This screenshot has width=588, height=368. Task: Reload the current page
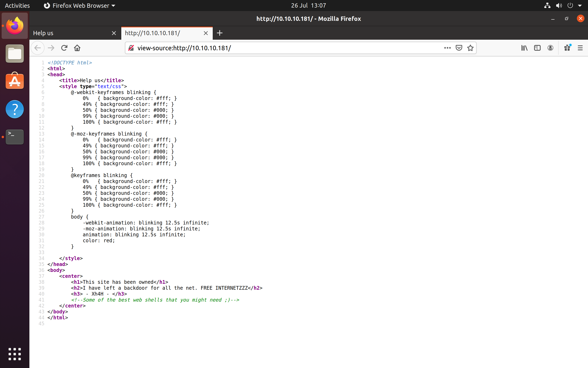pyautogui.click(x=64, y=48)
